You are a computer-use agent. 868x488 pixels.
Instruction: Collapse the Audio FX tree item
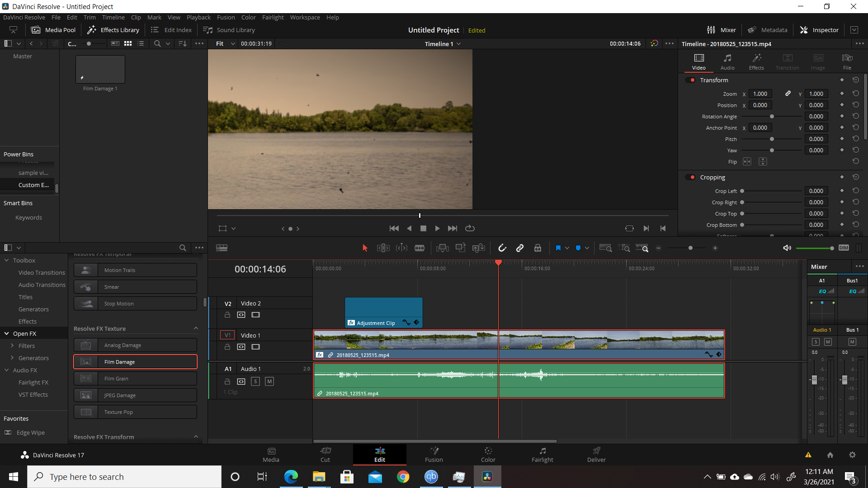[x=7, y=370]
